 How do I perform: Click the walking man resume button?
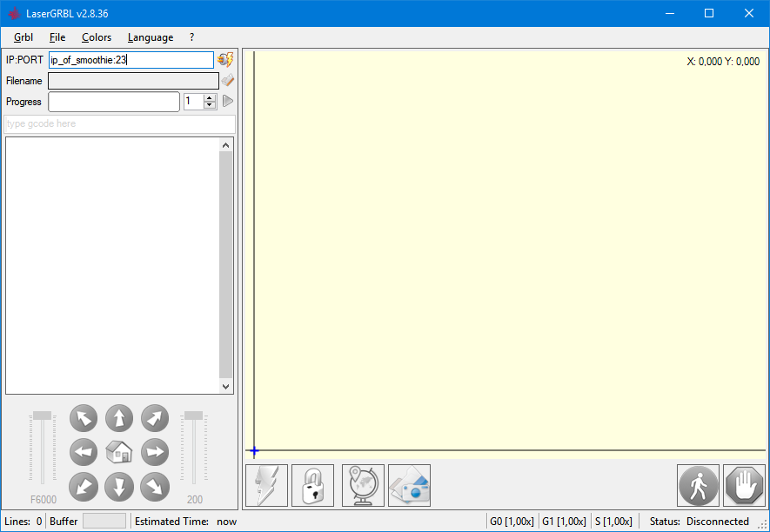tap(699, 485)
